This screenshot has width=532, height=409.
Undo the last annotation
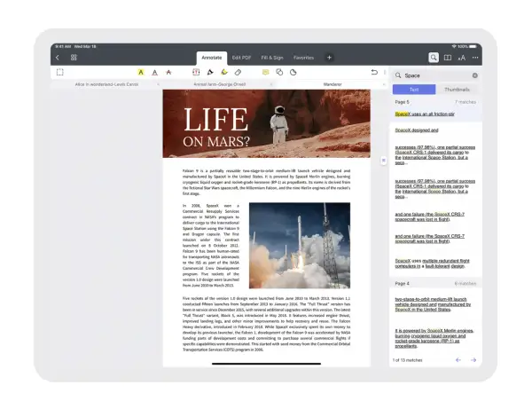[374, 72]
